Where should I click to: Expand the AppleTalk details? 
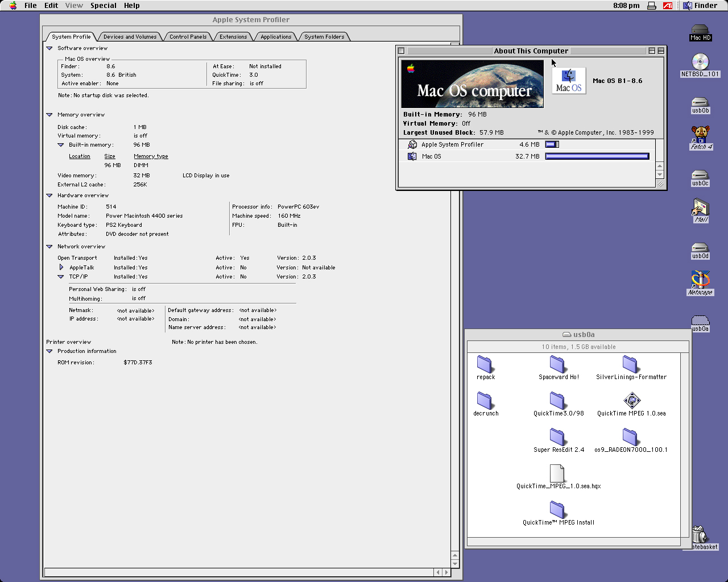click(61, 267)
